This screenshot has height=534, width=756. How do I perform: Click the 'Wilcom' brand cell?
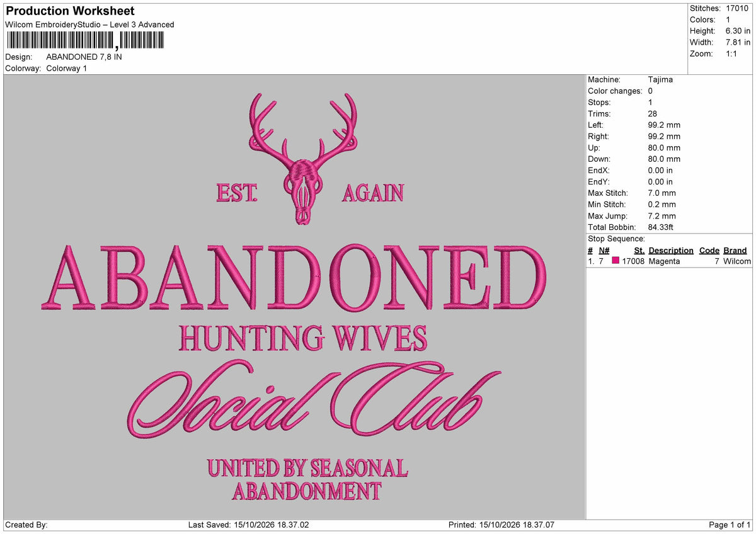pyautogui.click(x=737, y=261)
